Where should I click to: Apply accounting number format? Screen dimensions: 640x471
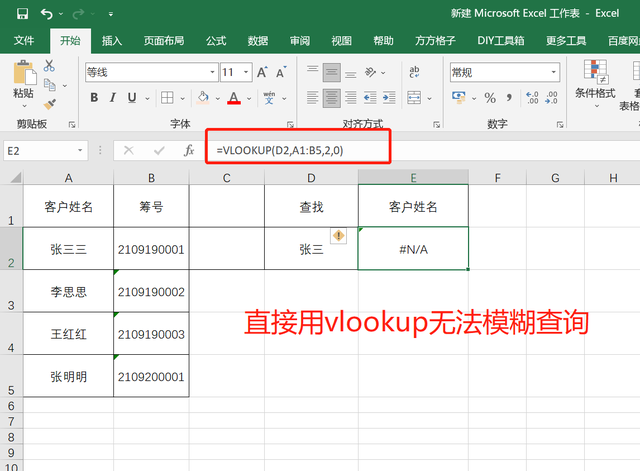[459, 98]
